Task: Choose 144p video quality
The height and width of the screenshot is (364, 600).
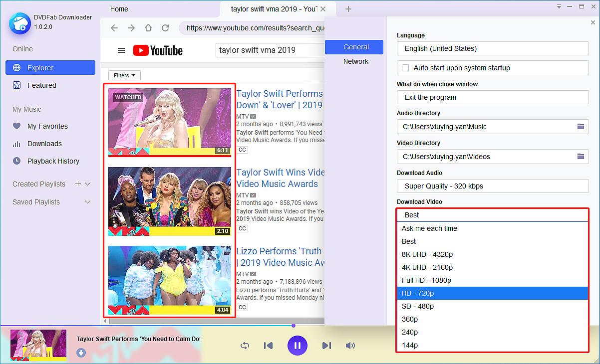Action: pyautogui.click(x=493, y=345)
